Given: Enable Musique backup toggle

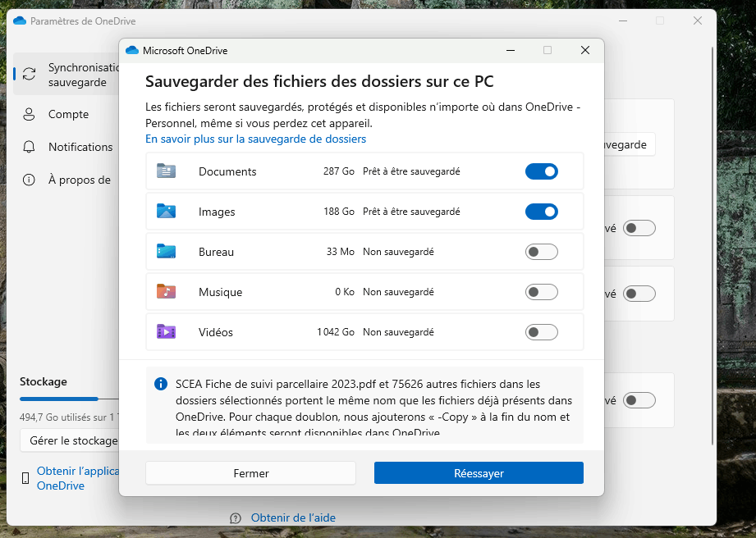Looking at the screenshot, I should tap(542, 292).
